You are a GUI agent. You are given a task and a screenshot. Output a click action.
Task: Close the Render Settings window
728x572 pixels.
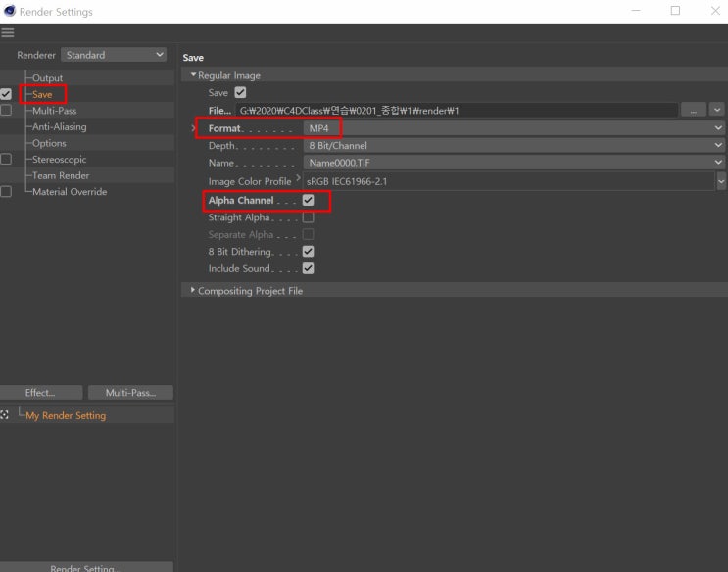(x=715, y=11)
